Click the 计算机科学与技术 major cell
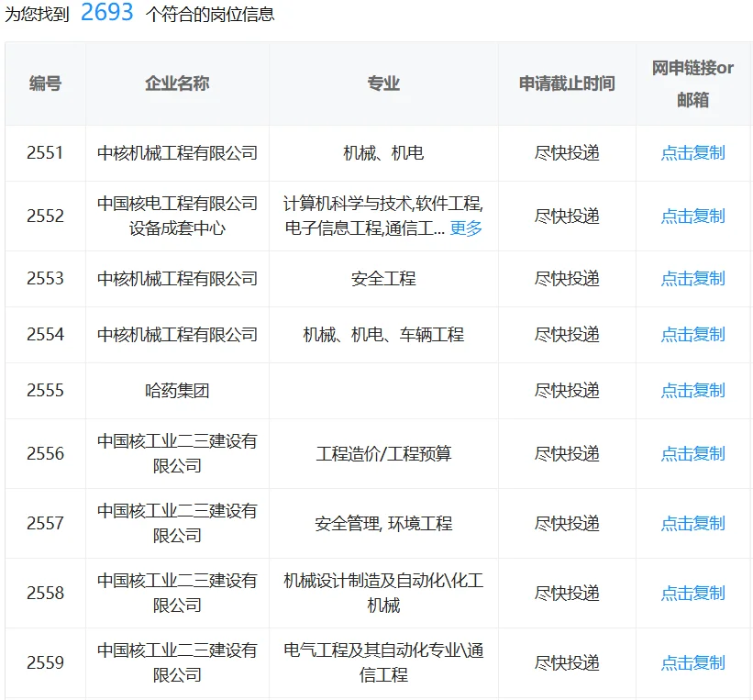Image resolution: width=753 pixels, height=700 pixels. tap(383, 217)
